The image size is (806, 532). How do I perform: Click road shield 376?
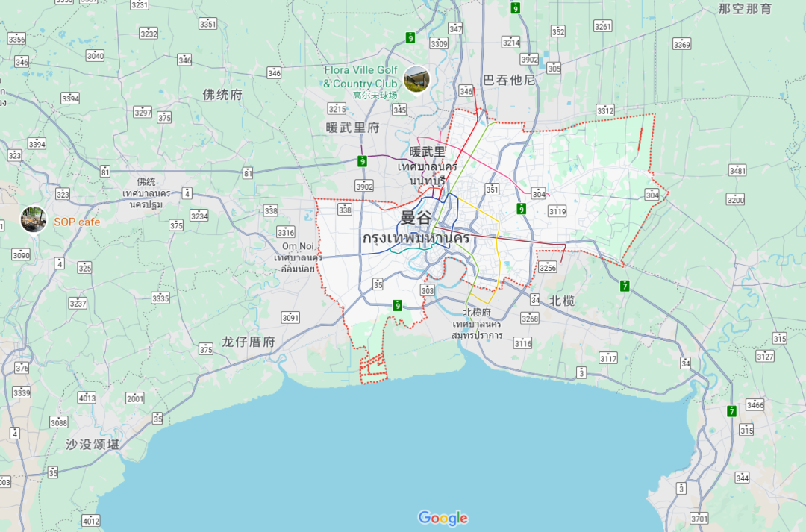click(22, 368)
